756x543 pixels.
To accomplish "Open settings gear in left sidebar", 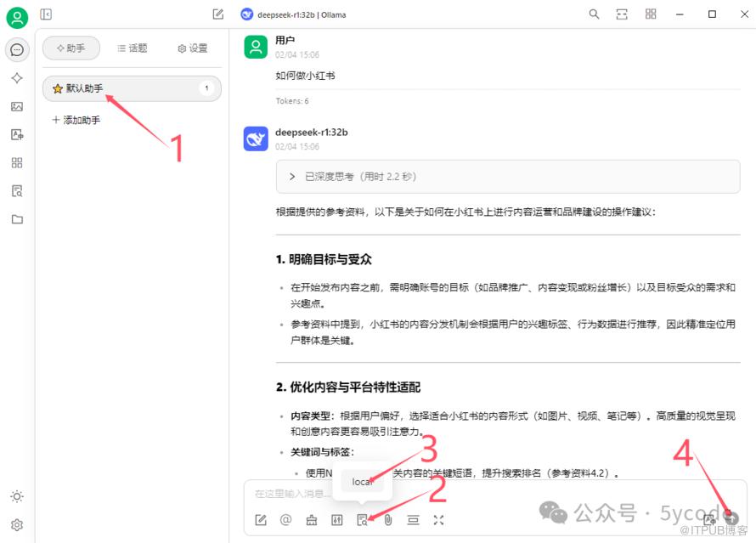I will (x=17, y=524).
